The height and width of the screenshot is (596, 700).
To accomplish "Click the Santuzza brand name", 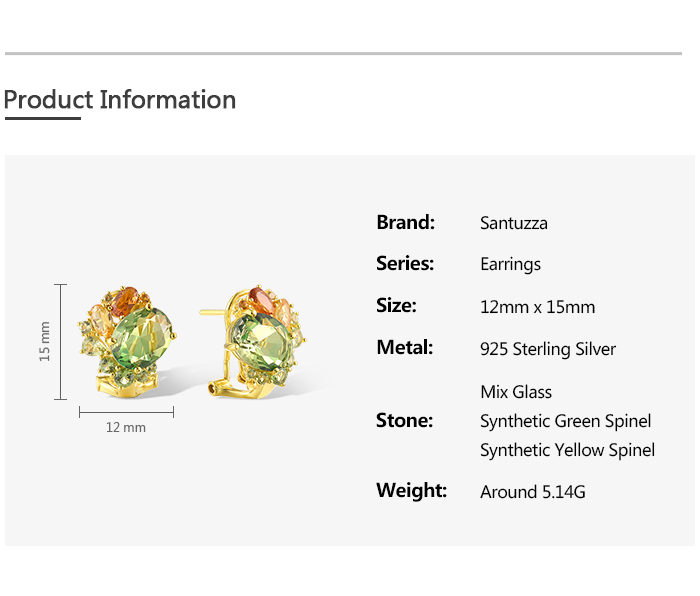I will pos(514,223).
